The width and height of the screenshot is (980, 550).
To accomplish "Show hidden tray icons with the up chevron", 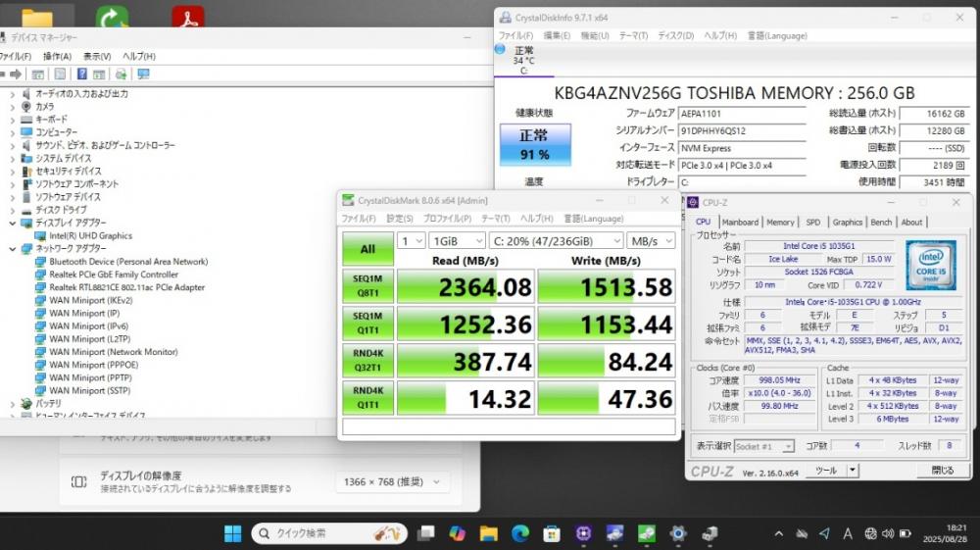I will click(779, 533).
